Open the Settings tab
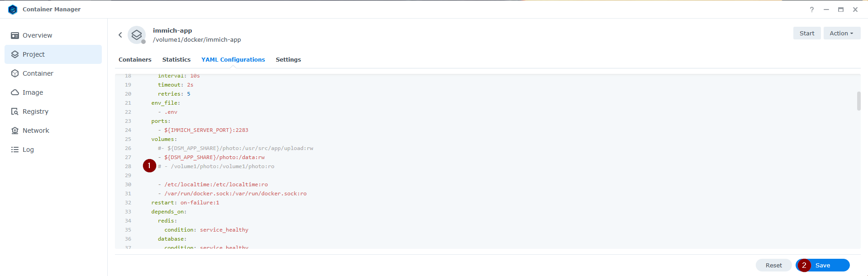The image size is (868, 276). point(288,59)
